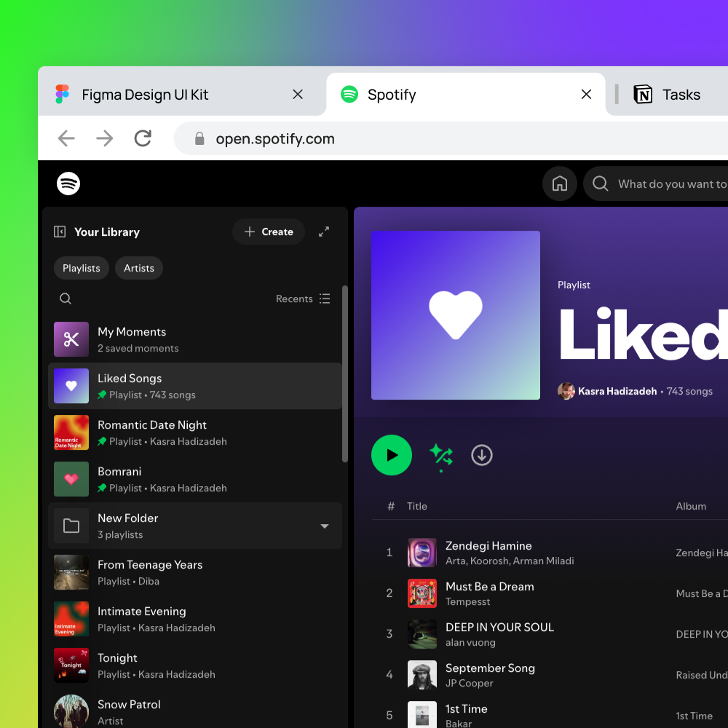728x728 pixels.
Task: Click the What do you want search field
Action: pyautogui.click(x=670, y=184)
